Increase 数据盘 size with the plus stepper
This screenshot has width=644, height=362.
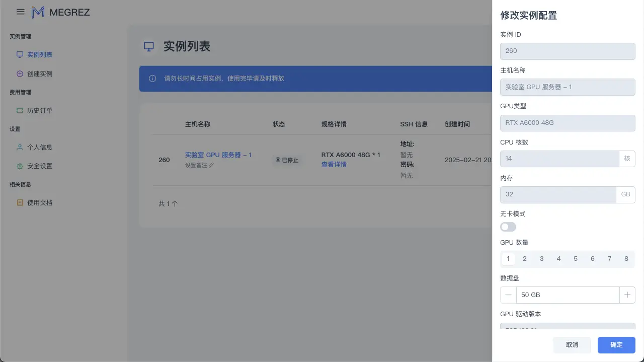627,295
